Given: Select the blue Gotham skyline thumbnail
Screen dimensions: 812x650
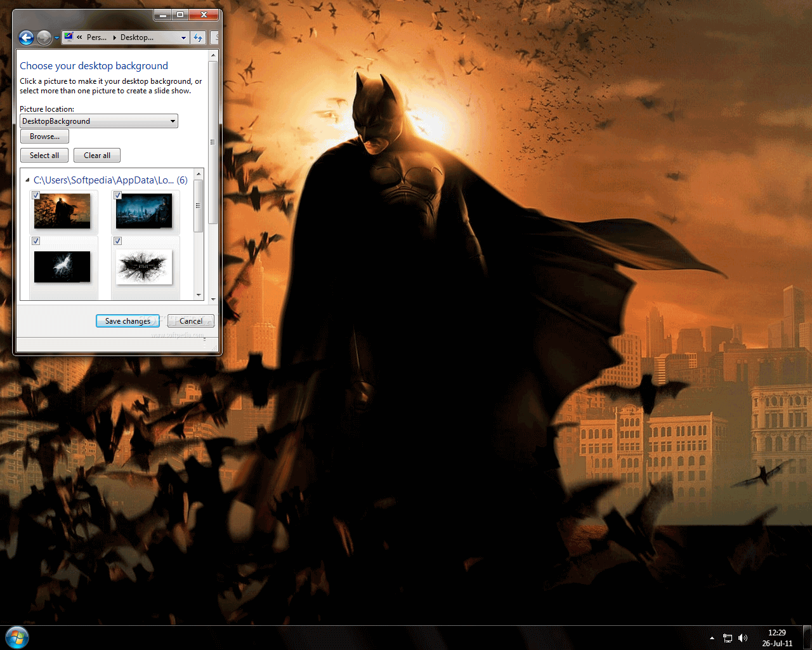Looking at the screenshot, I should point(144,211).
